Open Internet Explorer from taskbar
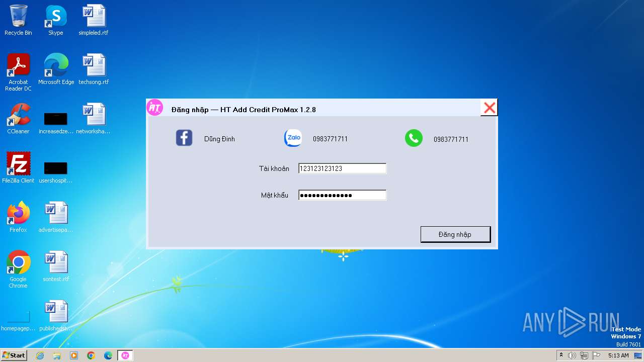 pyautogui.click(x=40, y=355)
